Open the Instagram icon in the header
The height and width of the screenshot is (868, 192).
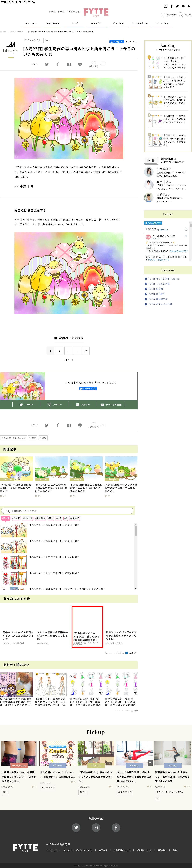click(x=165, y=6)
